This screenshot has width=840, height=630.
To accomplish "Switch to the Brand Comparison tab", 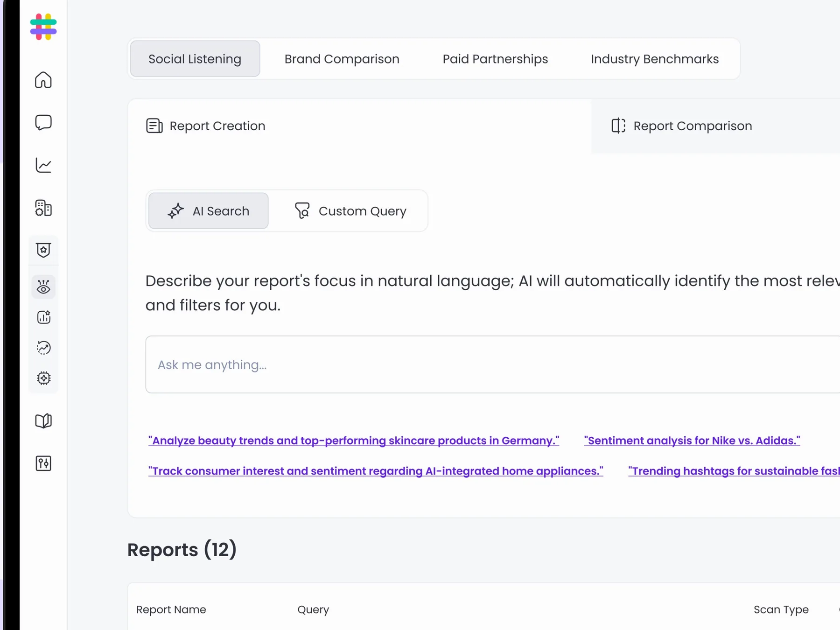I will click(342, 59).
